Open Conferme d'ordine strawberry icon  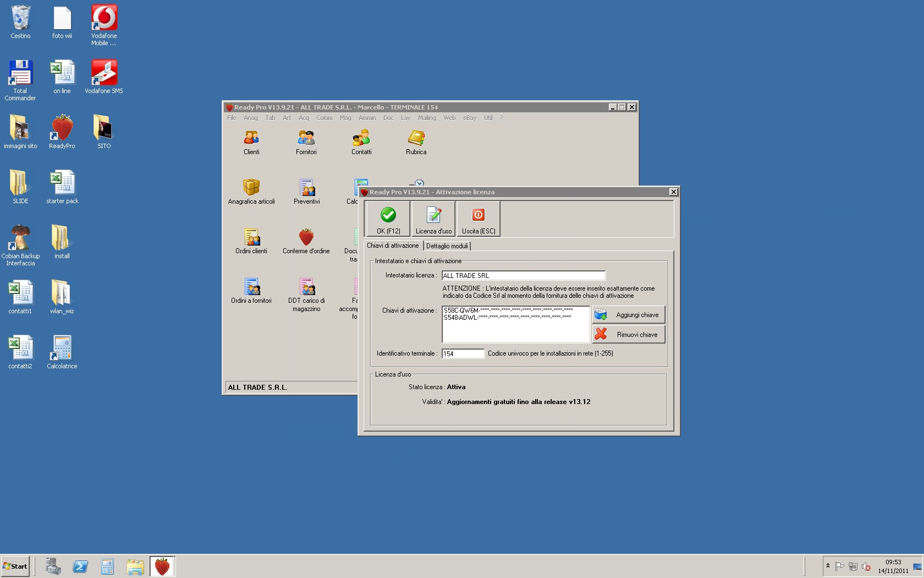pos(306,242)
